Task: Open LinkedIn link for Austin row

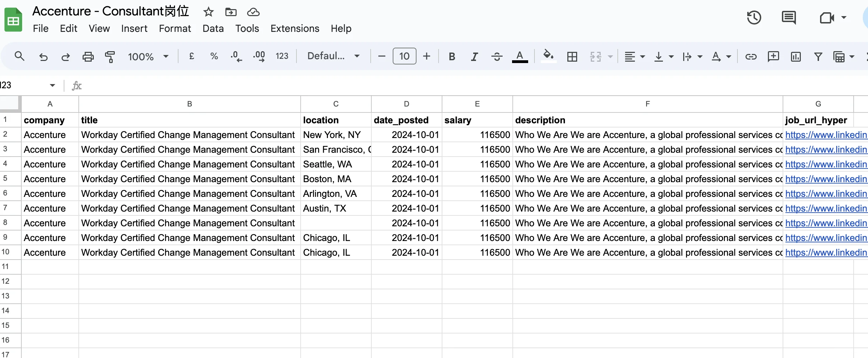Action: point(826,208)
